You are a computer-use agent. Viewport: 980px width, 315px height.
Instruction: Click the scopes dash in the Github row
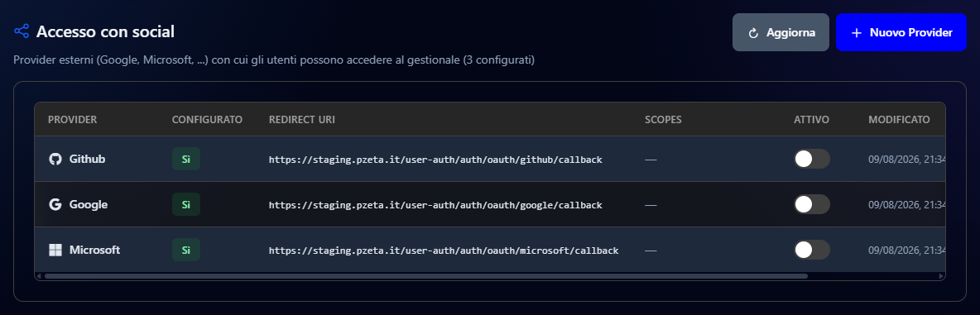coord(651,160)
